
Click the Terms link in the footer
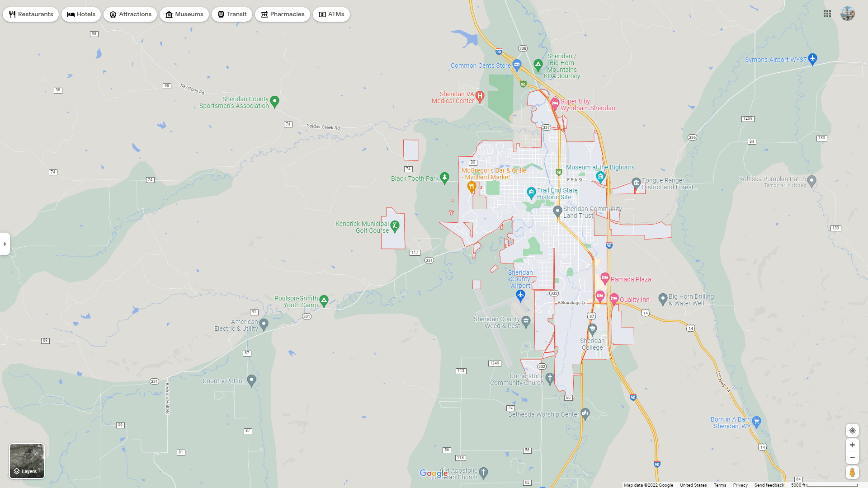click(x=720, y=485)
